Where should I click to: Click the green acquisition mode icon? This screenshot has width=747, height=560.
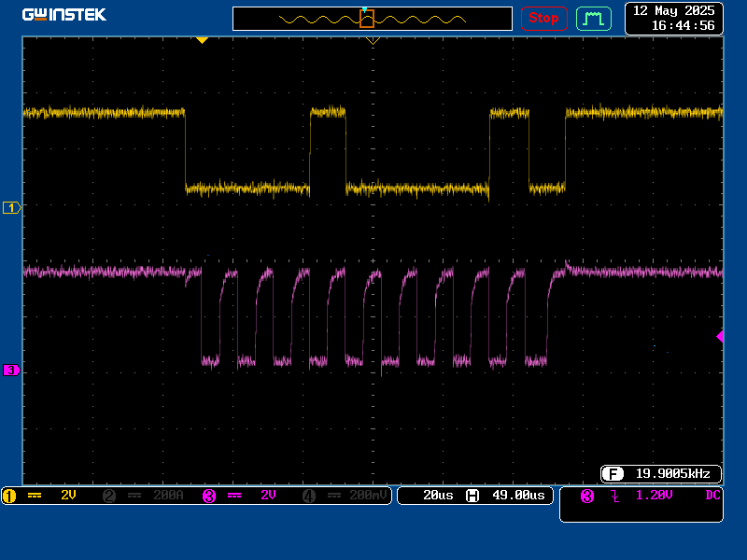[594, 19]
